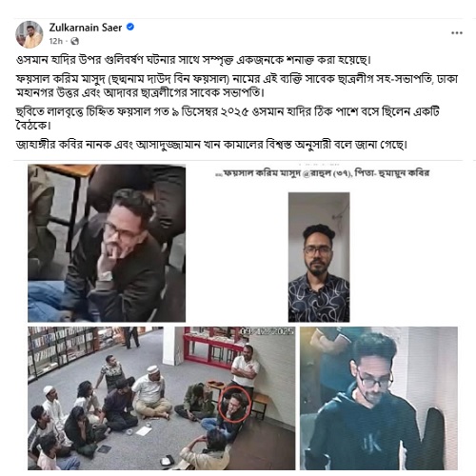Click the blue verified badge
This screenshot has width=476, height=476.
coord(130,27)
